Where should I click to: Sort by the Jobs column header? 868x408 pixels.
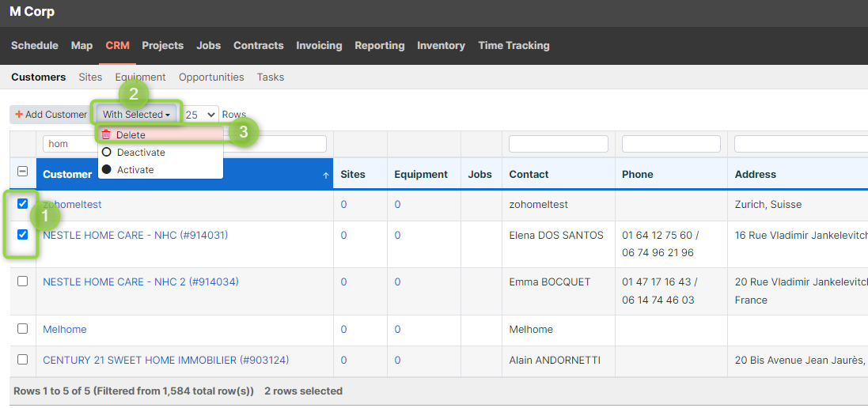pyautogui.click(x=480, y=174)
